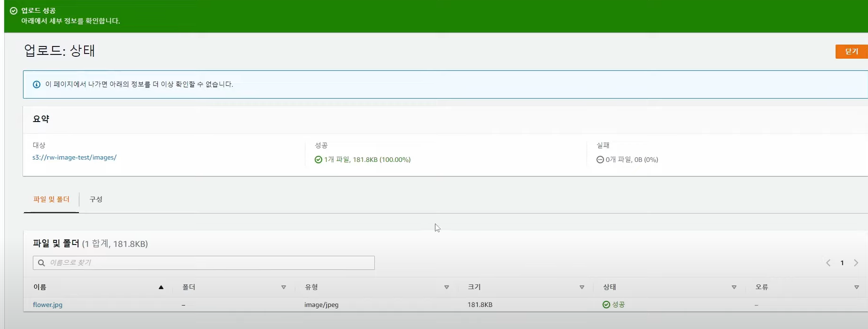The image size is (868, 329).
Task: Sort by 크기 column arrow
Action: coord(582,287)
